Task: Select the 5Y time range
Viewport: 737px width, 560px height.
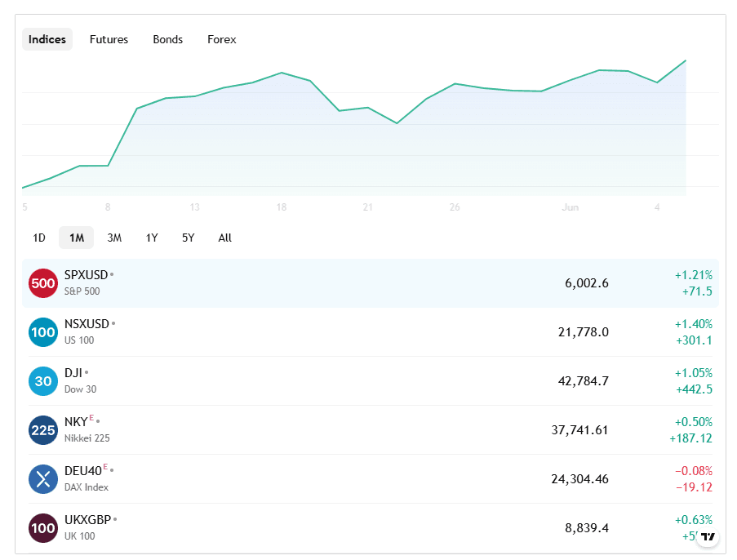Action: point(188,238)
